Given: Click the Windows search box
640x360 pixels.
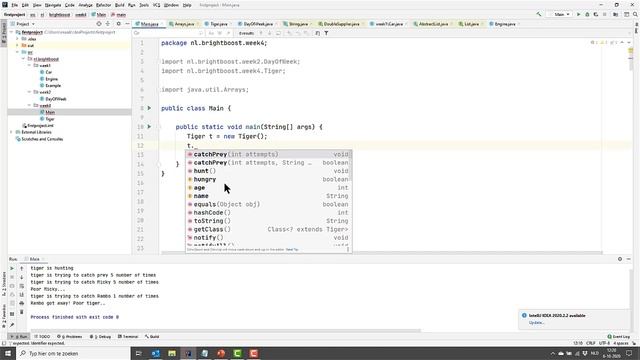Looking at the screenshot, I should (73, 353).
